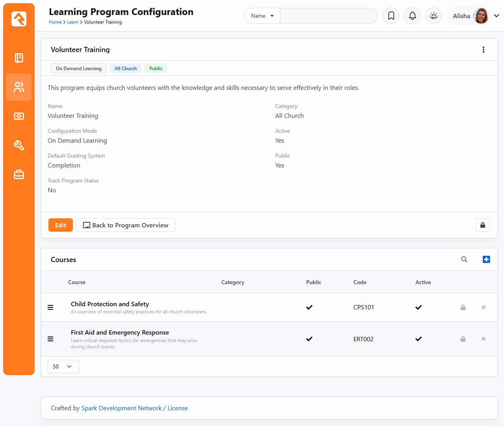The width and height of the screenshot is (504, 426).
Task: Open the page size 50 dropdown
Action: 63,366
